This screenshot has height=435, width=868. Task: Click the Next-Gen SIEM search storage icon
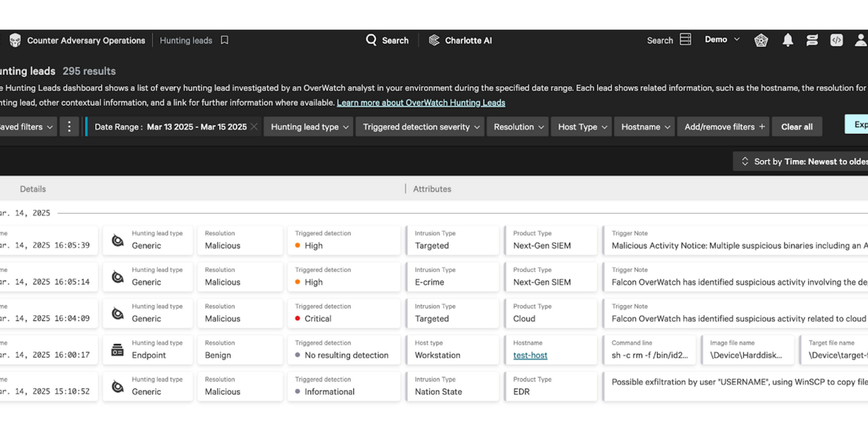click(685, 40)
